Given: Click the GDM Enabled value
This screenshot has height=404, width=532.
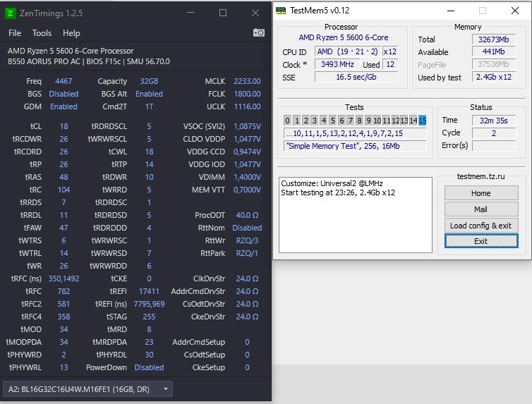Looking at the screenshot, I should pyautogui.click(x=64, y=106).
